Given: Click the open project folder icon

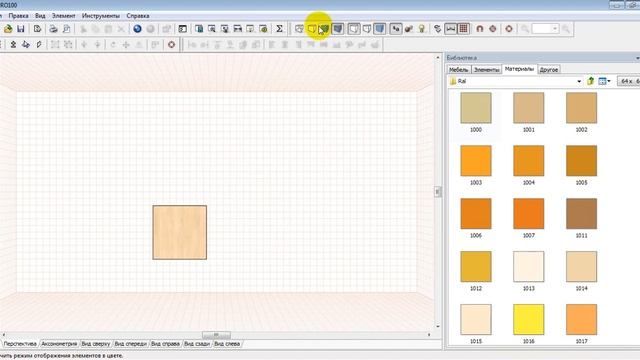Looking at the screenshot, I should 8,29.
